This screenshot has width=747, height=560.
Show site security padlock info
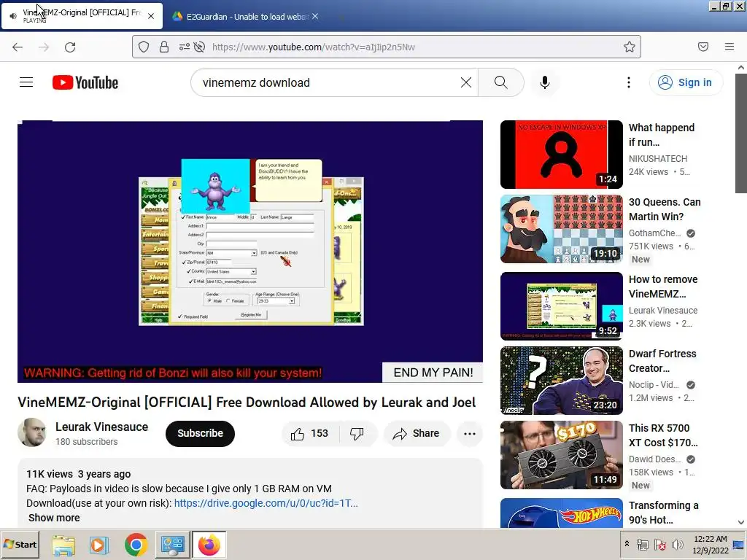(x=164, y=47)
